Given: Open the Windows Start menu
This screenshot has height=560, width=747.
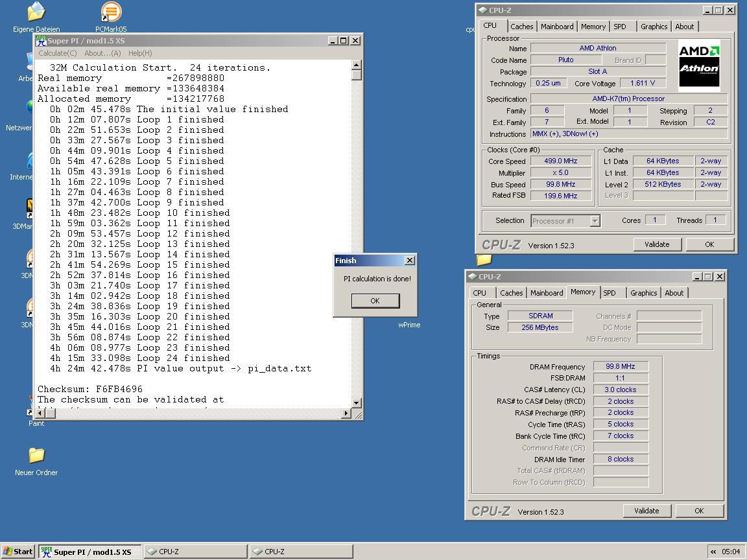Looking at the screenshot, I should pyautogui.click(x=18, y=552).
